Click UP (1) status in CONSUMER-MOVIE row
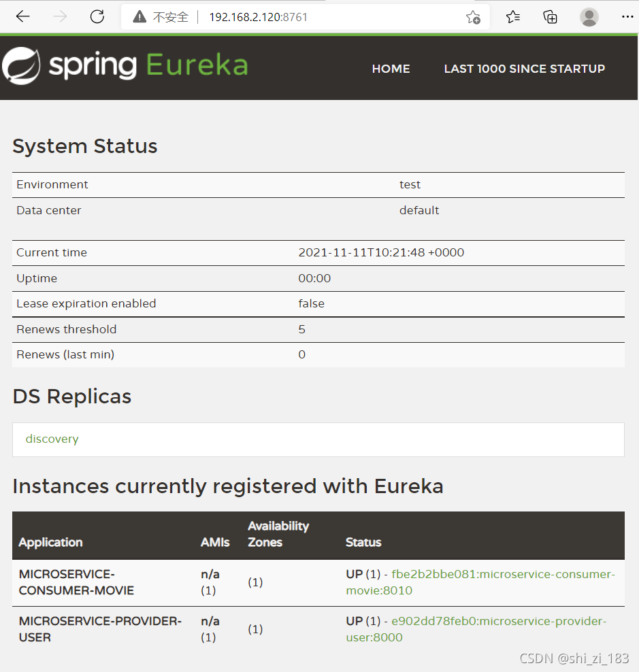The image size is (639, 672). click(363, 574)
